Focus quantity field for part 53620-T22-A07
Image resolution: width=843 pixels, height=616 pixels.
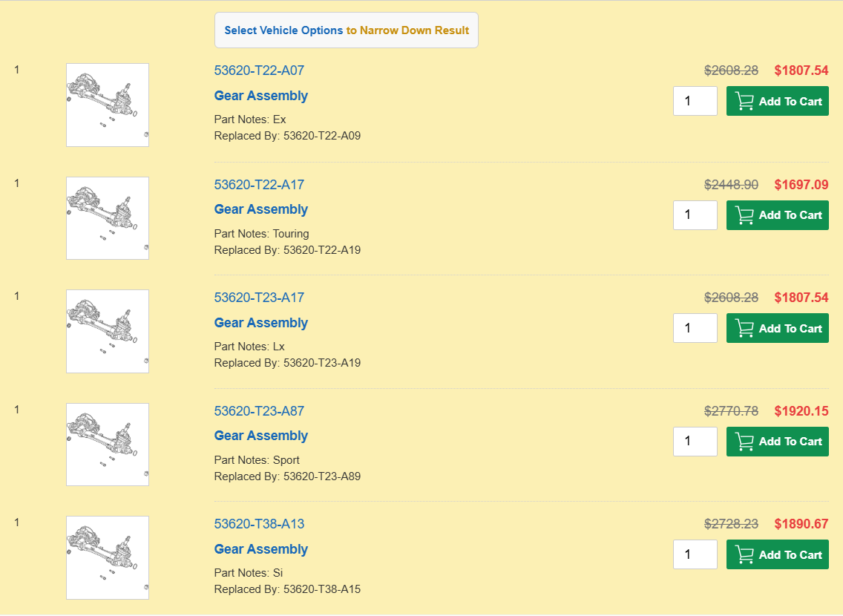695,101
